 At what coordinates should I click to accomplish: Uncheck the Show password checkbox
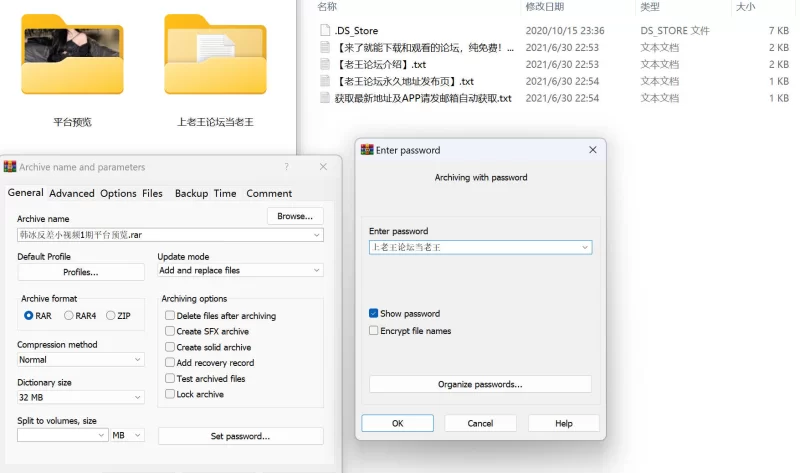pos(373,313)
